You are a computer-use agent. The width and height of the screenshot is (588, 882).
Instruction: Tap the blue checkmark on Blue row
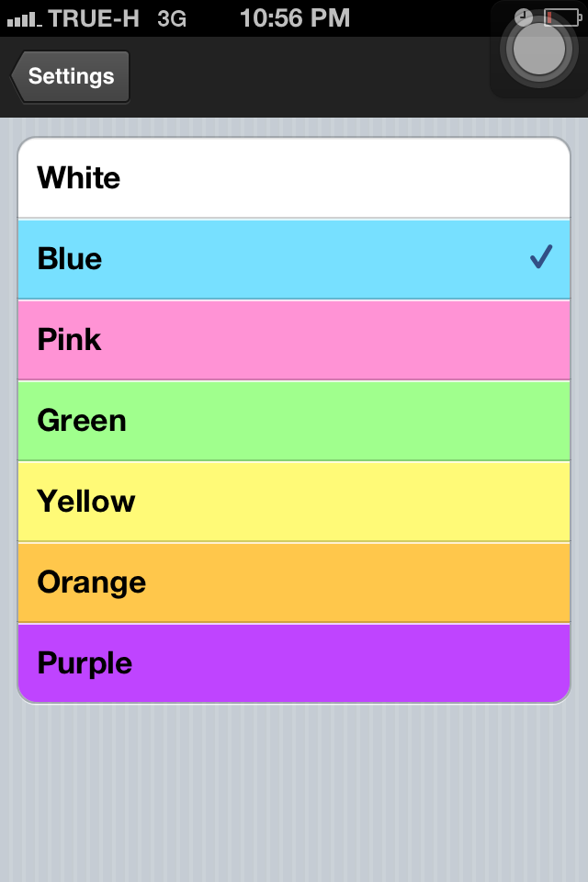(541, 257)
